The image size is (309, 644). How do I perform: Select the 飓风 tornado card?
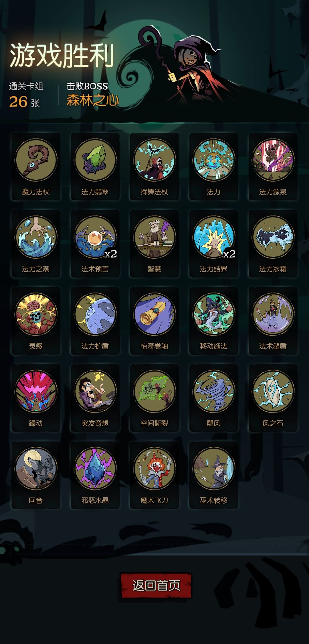pyautogui.click(x=214, y=398)
